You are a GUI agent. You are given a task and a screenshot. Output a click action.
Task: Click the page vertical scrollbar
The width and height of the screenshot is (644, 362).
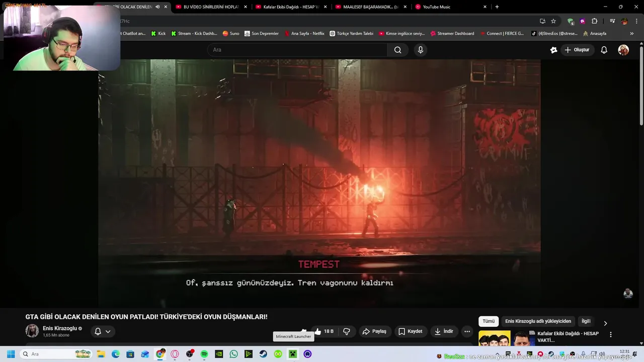641,85
